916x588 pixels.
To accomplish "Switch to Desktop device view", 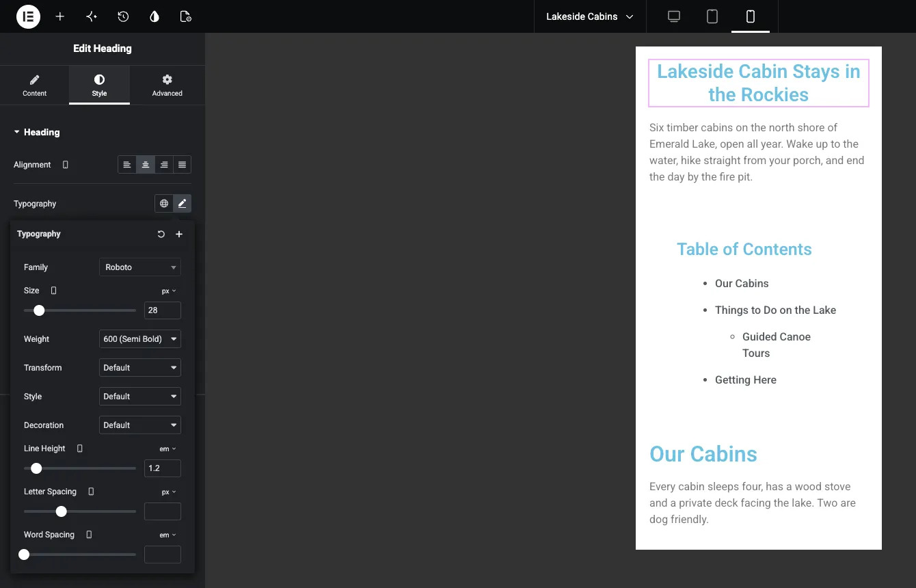I will point(674,16).
